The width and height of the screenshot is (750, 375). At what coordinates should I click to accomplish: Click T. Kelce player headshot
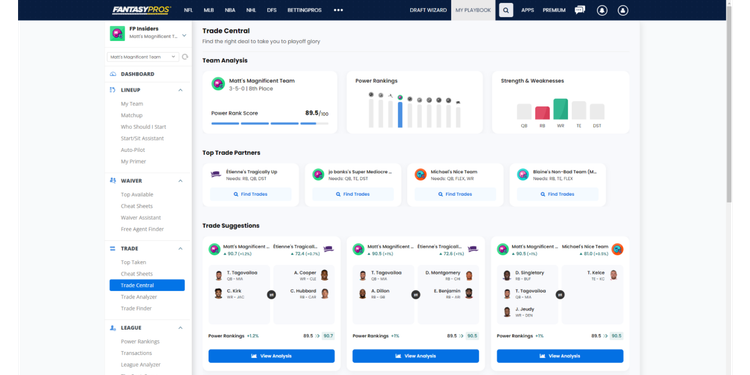click(613, 275)
